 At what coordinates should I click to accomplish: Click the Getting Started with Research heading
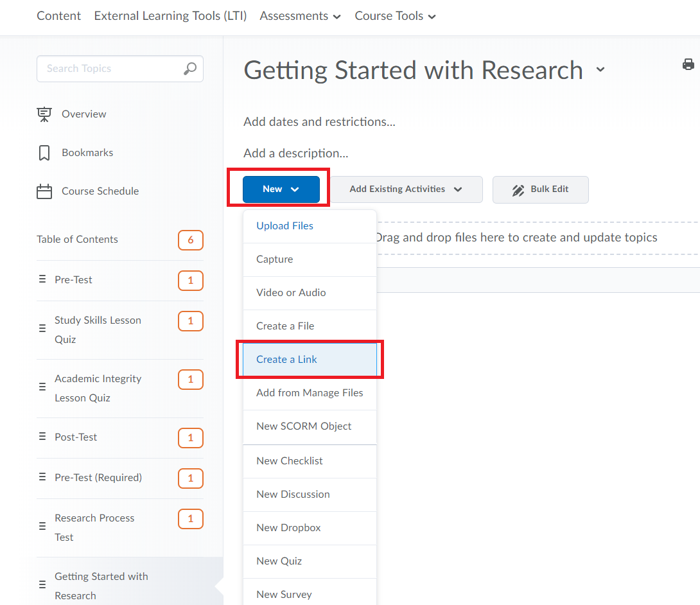[414, 70]
